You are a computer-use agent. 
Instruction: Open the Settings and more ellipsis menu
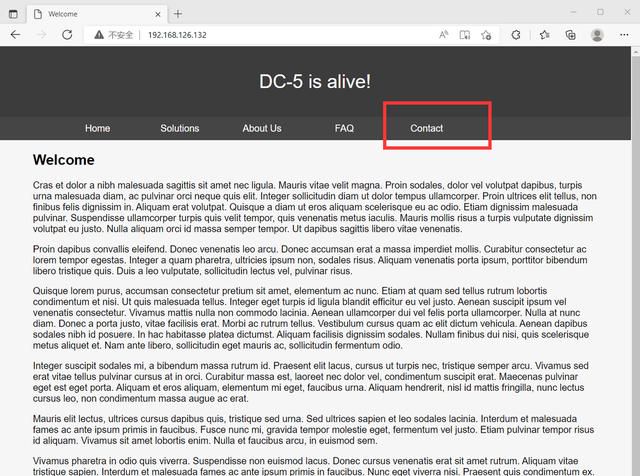[624, 35]
